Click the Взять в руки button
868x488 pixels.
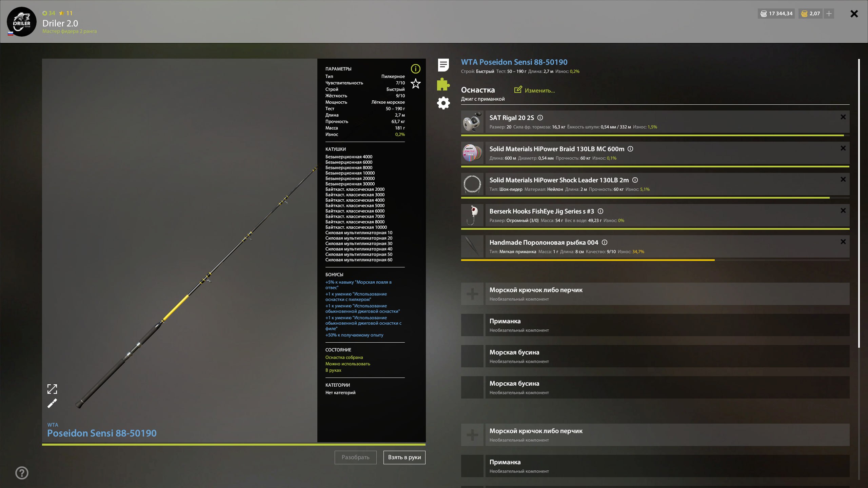tap(405, 457)
